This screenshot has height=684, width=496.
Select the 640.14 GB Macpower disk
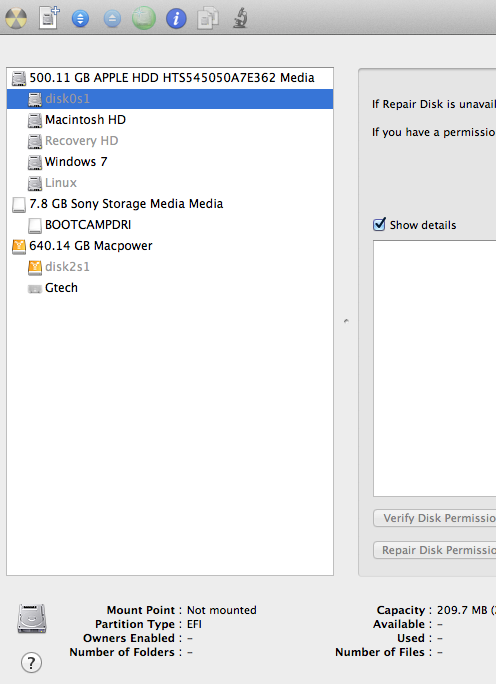[170, 246]
